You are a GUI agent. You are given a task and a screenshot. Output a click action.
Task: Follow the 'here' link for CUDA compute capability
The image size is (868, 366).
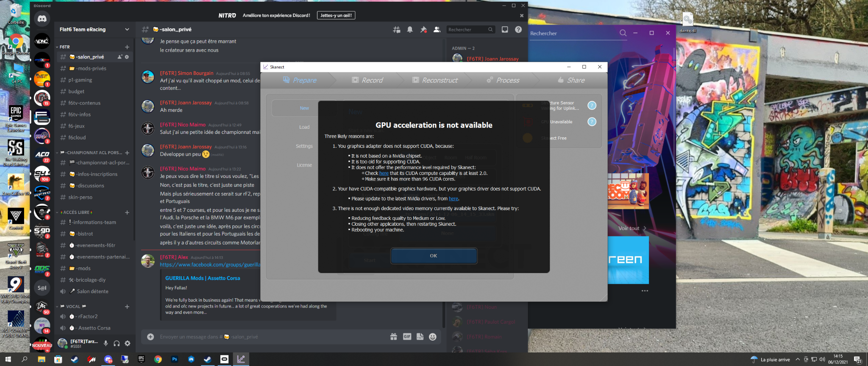[x=384, y=173]
